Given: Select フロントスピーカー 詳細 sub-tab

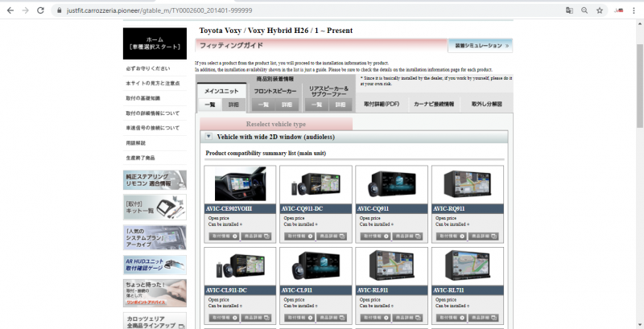Looking at the screenshot, I should click(x=287, y=105).
